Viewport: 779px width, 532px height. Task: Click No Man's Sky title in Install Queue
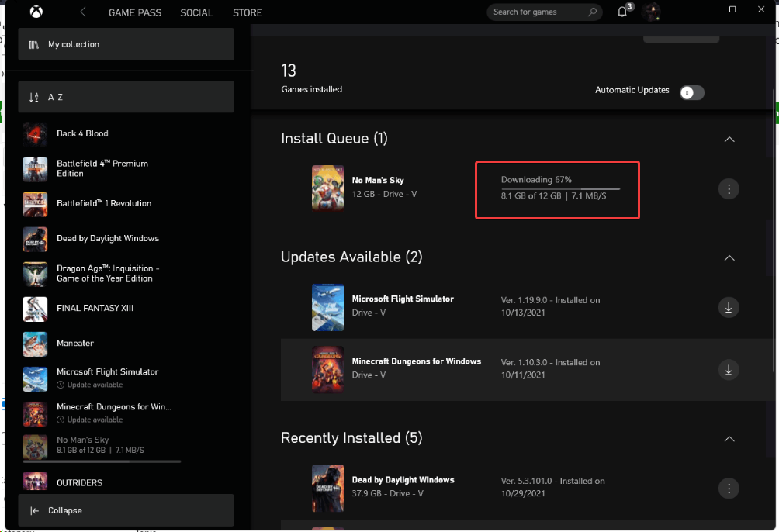pos(378,181)
